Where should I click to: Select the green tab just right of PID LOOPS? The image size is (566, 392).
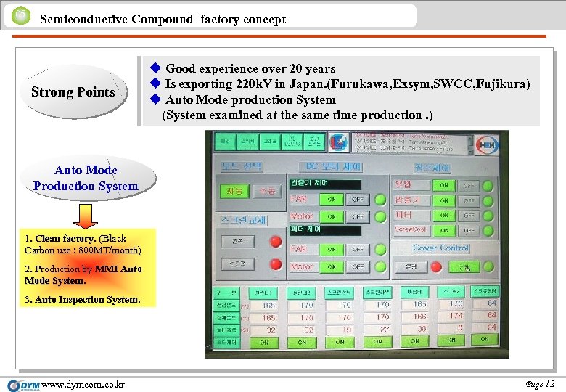coord(314,142)
